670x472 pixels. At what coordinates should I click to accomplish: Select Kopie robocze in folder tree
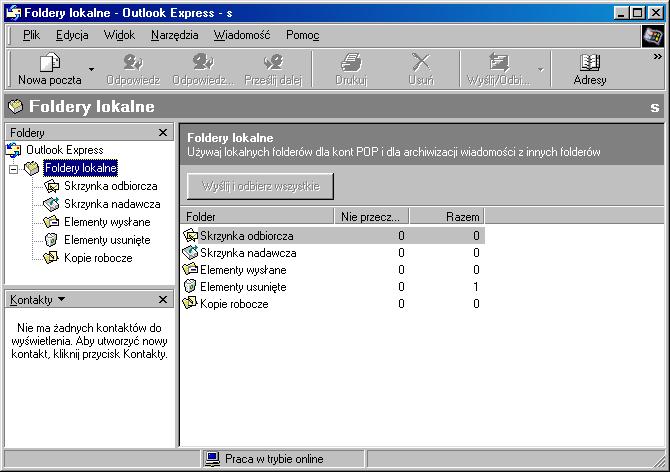click(x=98, y=258)
